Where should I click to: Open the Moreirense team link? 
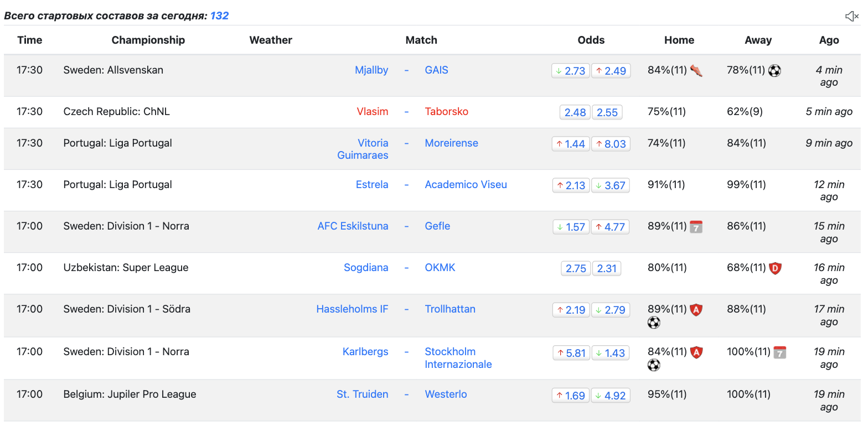(x=452, y=143)
